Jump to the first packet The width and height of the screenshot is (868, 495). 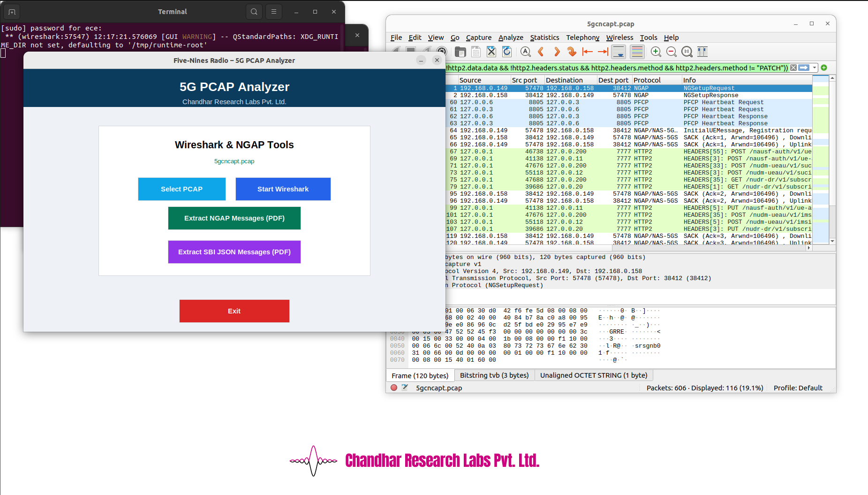click(587, 52)
